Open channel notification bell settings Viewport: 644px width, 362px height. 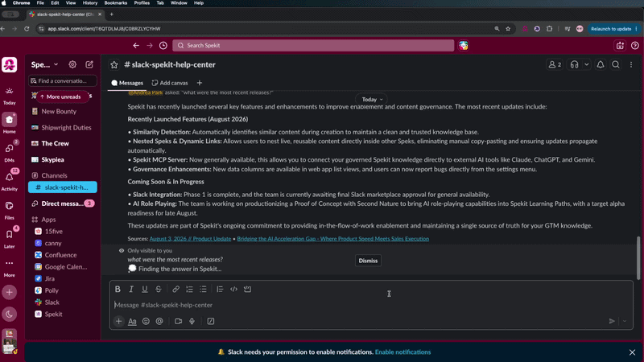coord(601,64)
